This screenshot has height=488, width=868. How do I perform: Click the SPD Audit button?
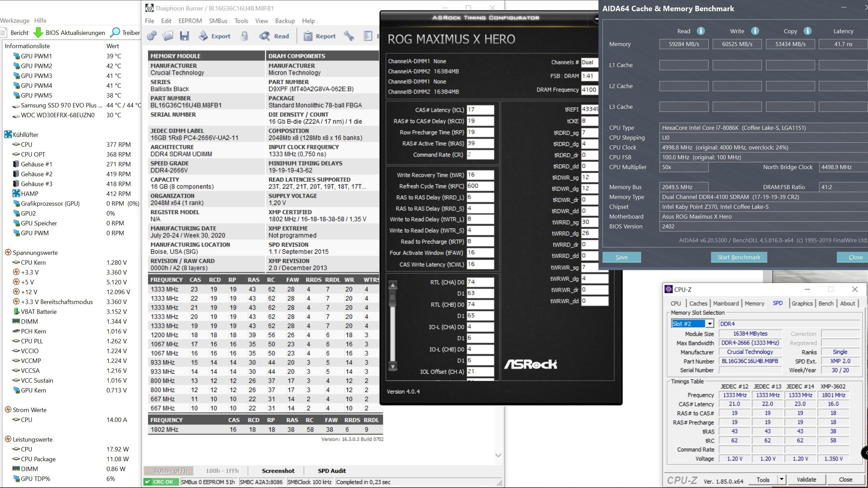(x=332, y=471)
